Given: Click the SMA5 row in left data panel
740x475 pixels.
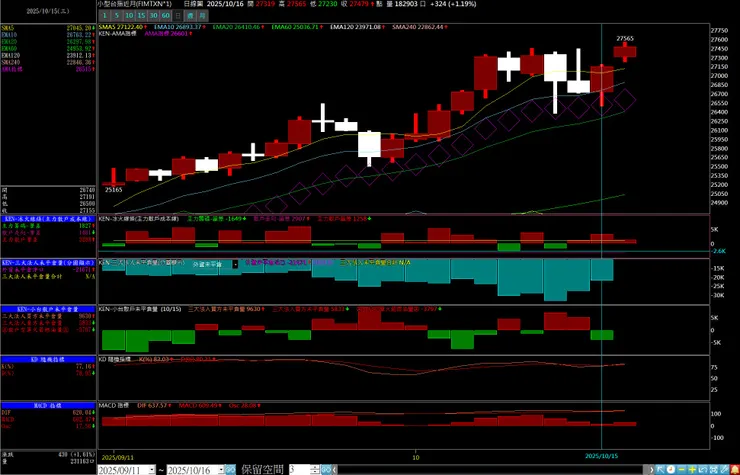Looking at the screenshot, I should 48,28.
